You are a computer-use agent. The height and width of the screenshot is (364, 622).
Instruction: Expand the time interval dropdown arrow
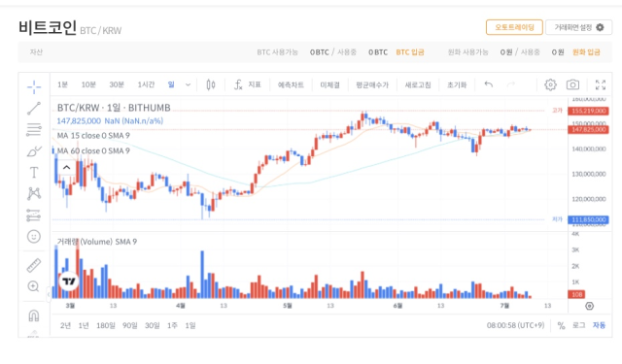pyautogui.click(x=188, y=84)
